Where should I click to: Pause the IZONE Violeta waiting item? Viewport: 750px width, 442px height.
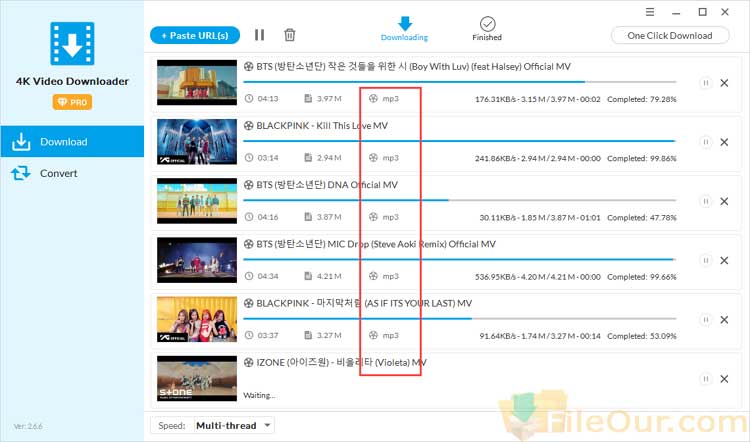coord(705,379)
